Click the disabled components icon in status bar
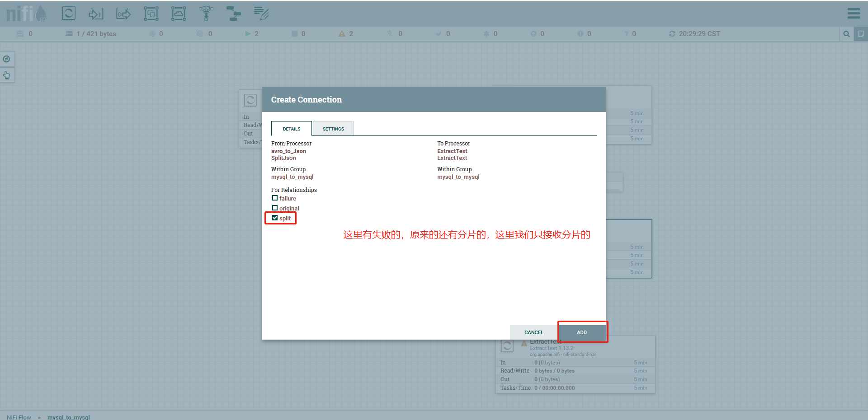 (x=390, y=33)
